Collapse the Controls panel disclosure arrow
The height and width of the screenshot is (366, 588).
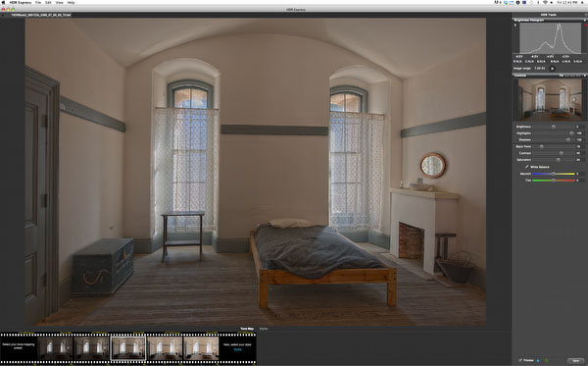tap(585, 76)
